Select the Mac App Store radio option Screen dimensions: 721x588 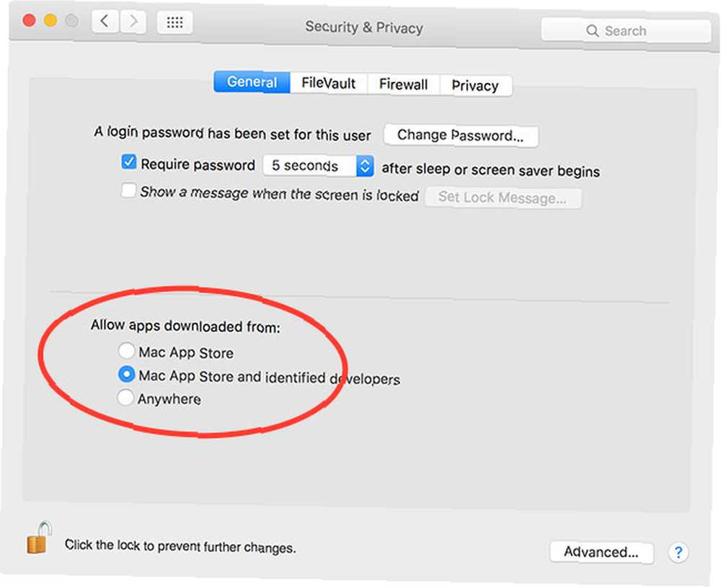coord(126,350)
